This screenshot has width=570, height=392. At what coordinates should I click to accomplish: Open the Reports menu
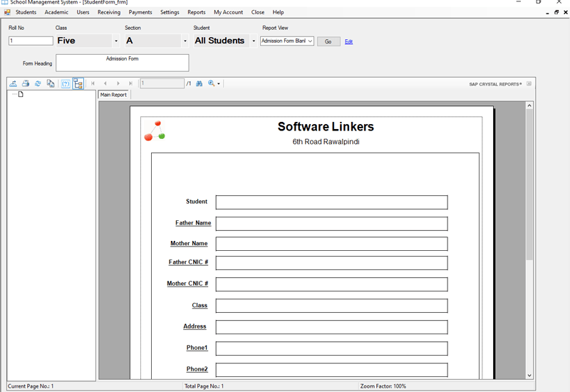coord(197,12)
